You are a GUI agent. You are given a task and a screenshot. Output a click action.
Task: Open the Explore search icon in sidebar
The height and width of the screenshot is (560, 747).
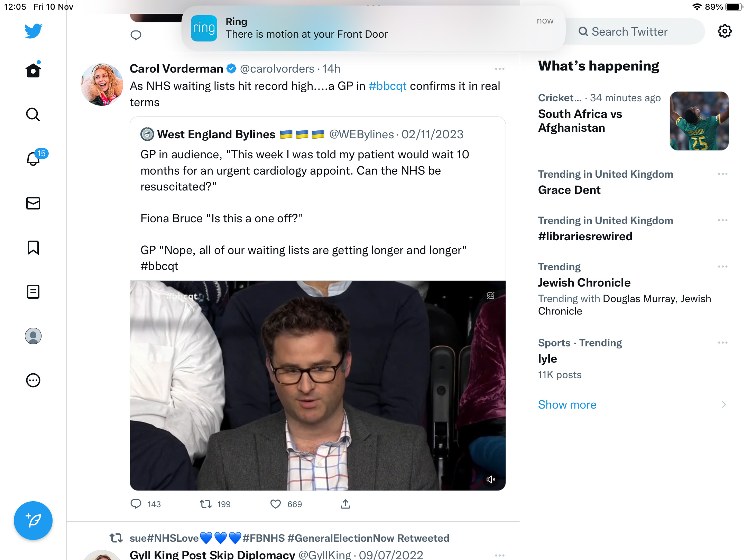pos(33,115)
